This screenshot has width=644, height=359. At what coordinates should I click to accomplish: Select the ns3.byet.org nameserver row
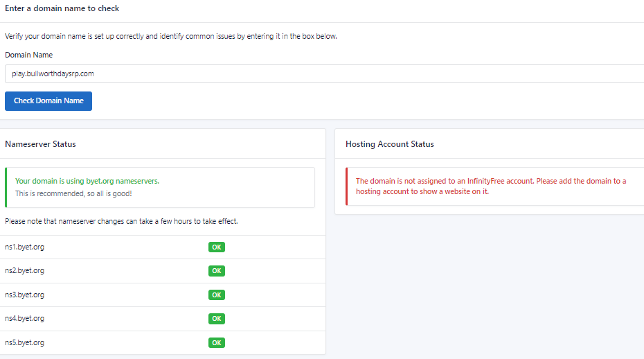click(x=25, y=295)
